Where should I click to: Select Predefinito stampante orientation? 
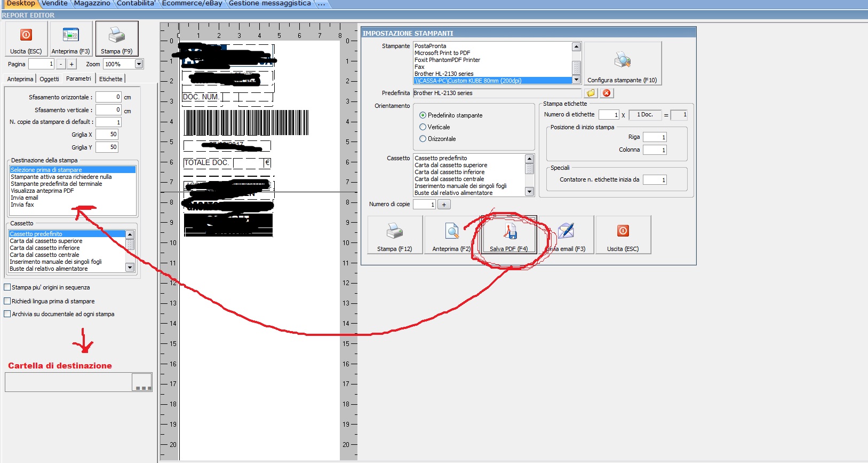point(451,115)
